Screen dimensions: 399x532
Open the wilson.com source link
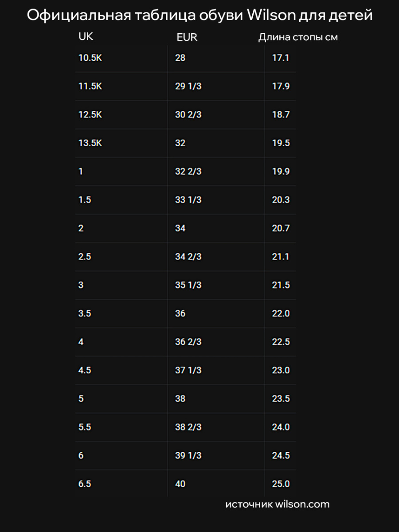tap(278, 504)
